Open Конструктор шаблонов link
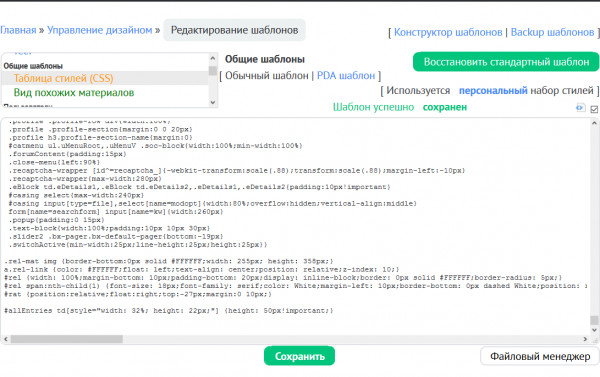600x377 pixels. (448, 32)
